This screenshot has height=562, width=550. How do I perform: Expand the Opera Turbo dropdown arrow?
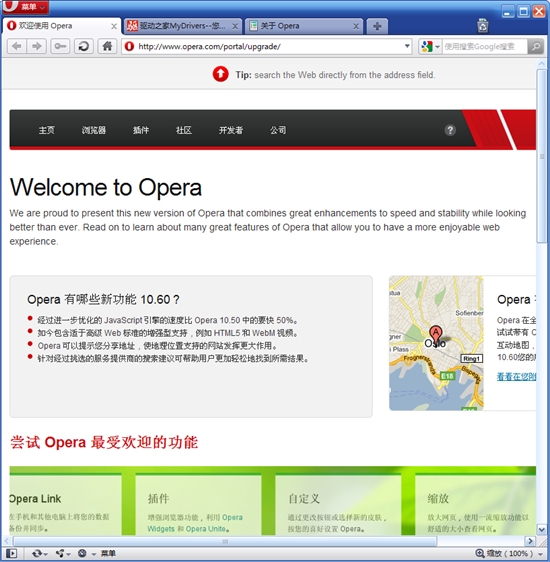[x=94, y=554]
